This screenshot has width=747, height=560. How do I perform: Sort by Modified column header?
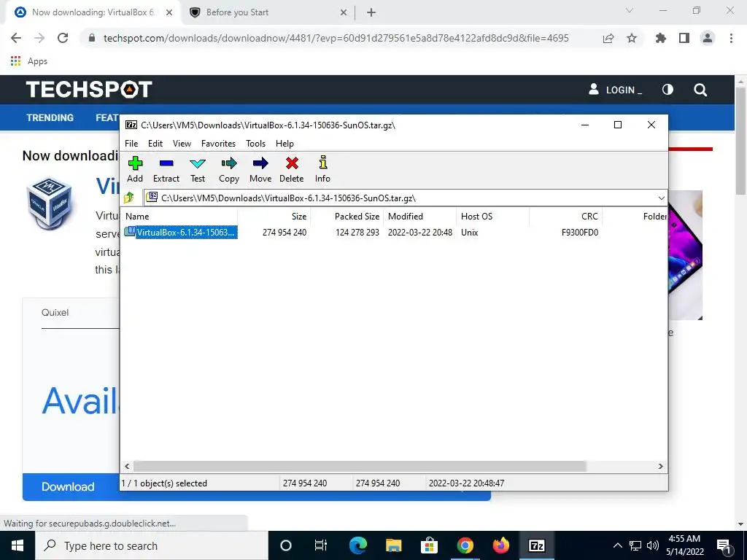pos(419,216)
